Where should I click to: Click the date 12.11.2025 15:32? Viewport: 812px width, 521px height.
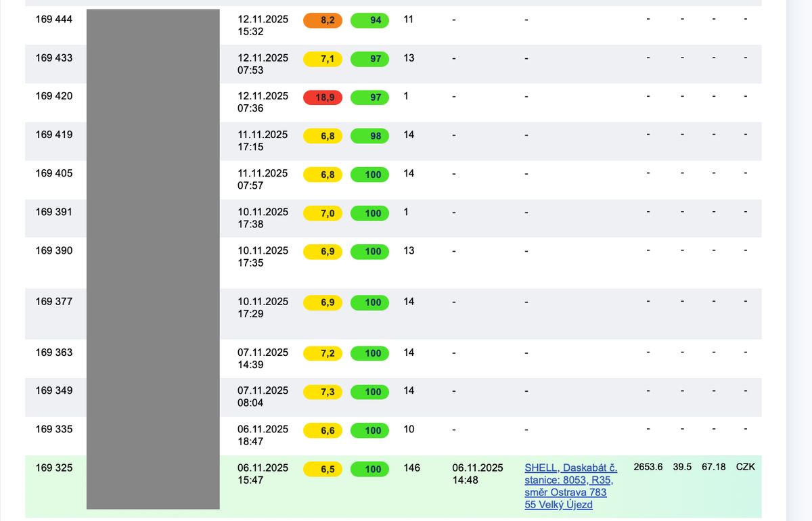pos(263,25)
